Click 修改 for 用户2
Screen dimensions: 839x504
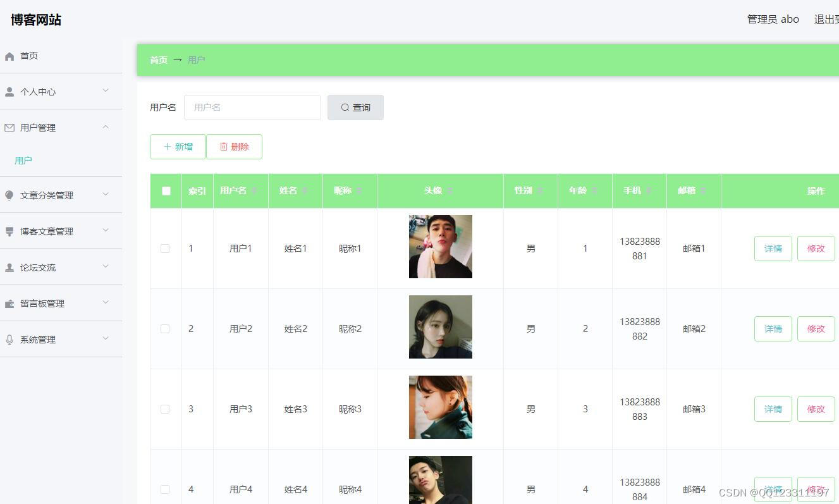pyautogui.click(x=816, y=329)
